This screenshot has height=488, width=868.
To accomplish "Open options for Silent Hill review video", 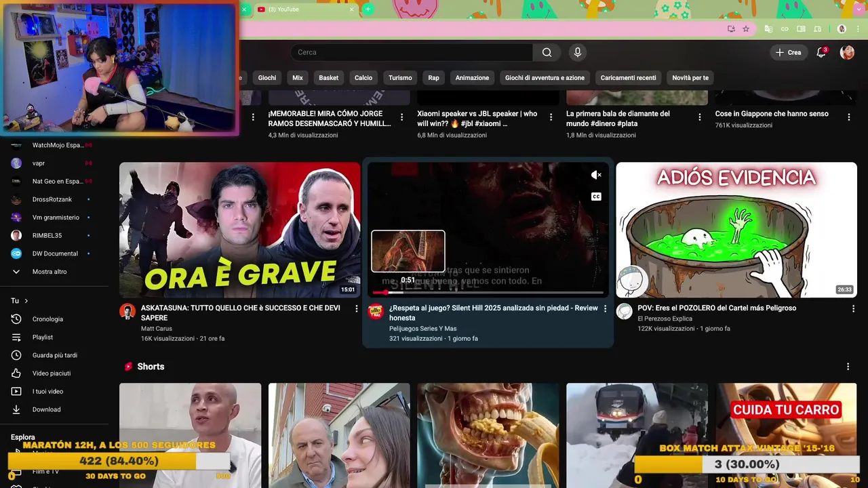I will point(605,308).
